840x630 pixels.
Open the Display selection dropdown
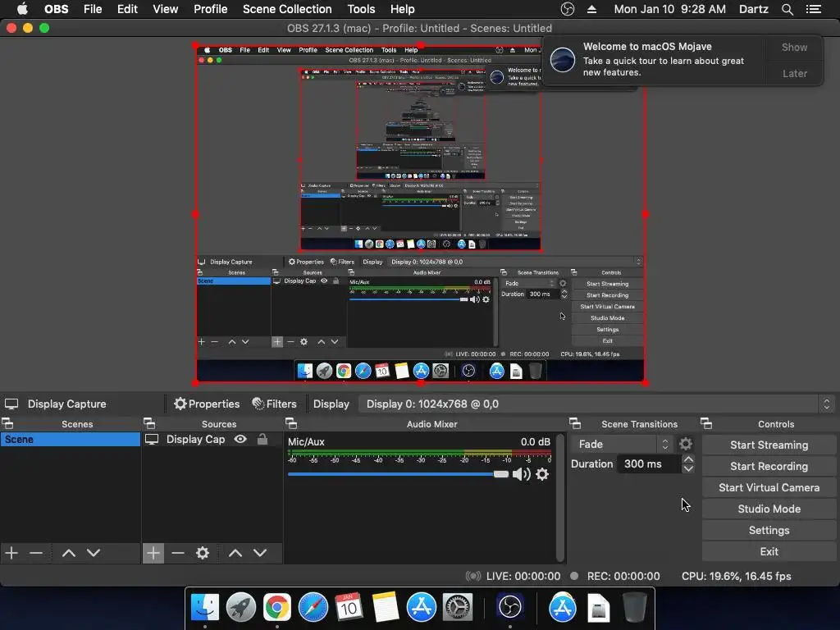coord(596,404)
